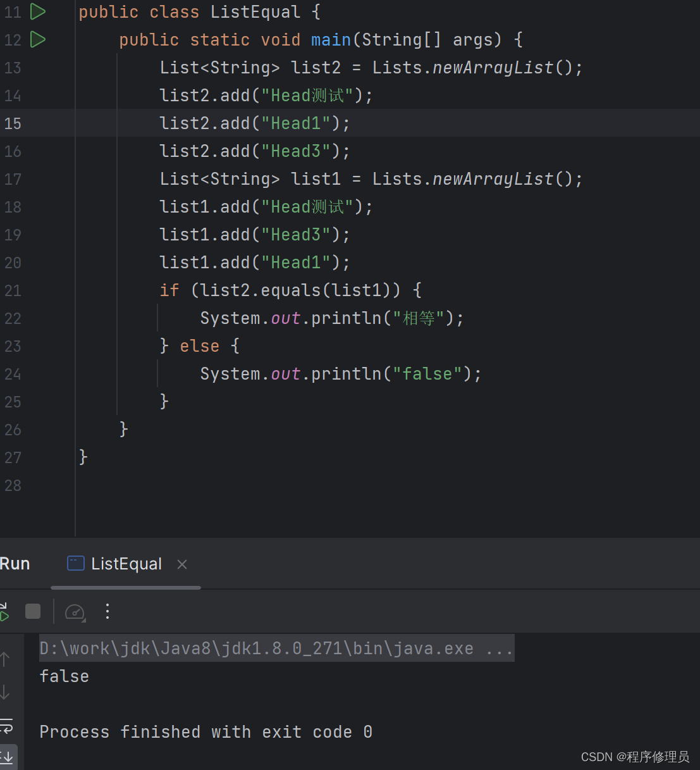700x770 pixels.
Task: Click list2.add("Head1") on line 15
Action: (254, 123)
